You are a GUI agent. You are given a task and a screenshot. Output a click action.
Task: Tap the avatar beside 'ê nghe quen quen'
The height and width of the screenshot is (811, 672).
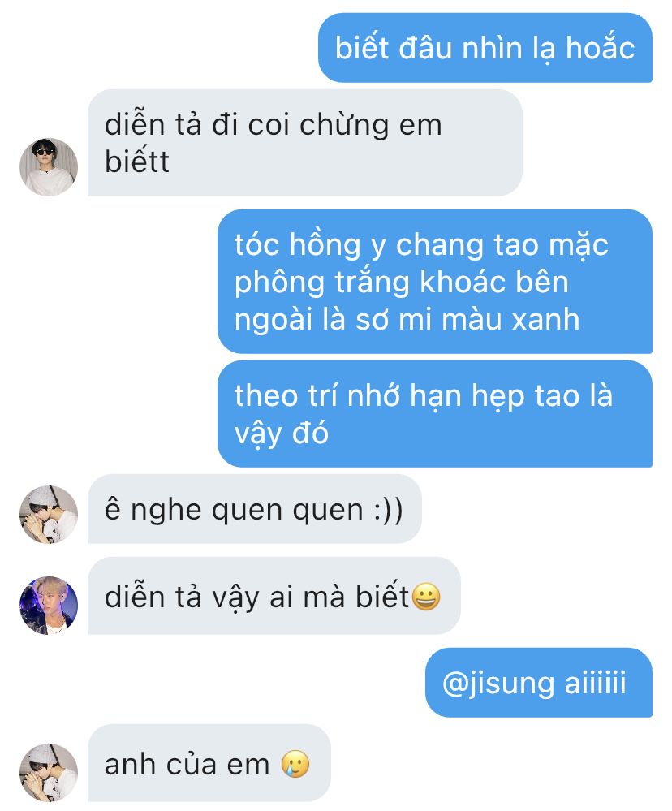point(49,515)
